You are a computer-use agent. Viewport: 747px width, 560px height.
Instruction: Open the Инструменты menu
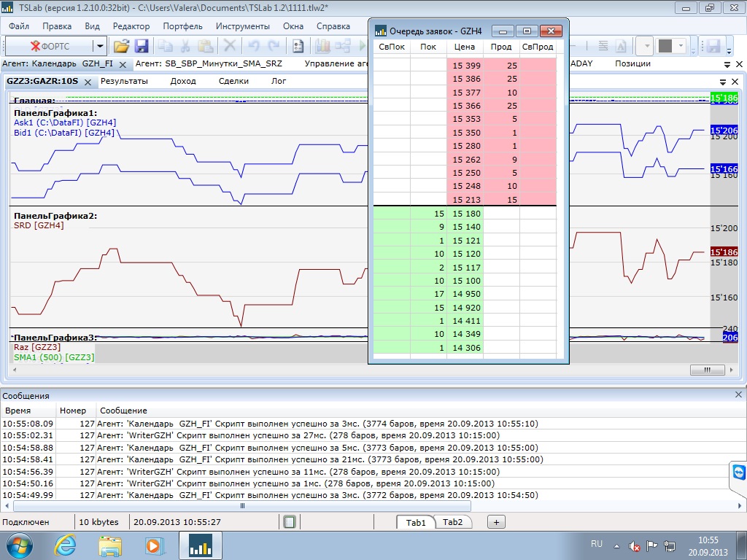[x=242, y=26]
